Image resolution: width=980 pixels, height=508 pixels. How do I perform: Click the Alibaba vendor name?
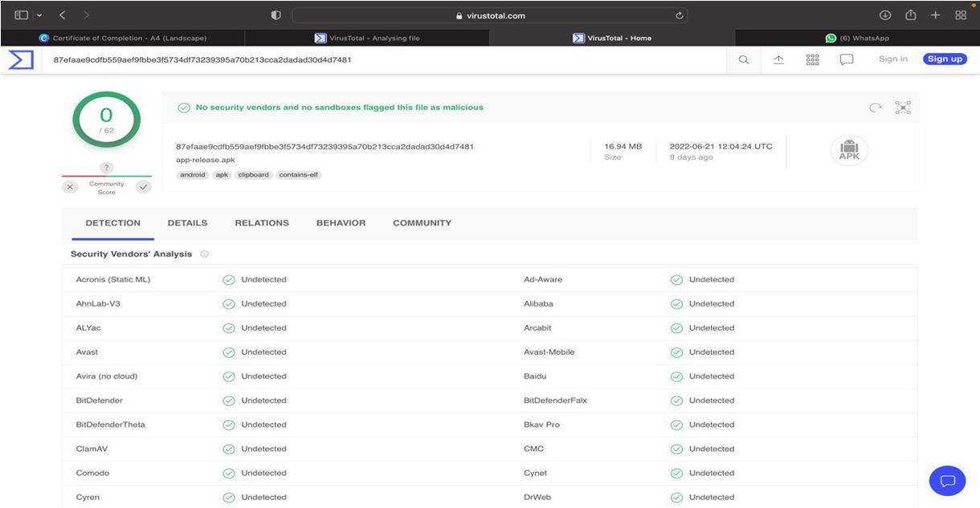(538, 304)
